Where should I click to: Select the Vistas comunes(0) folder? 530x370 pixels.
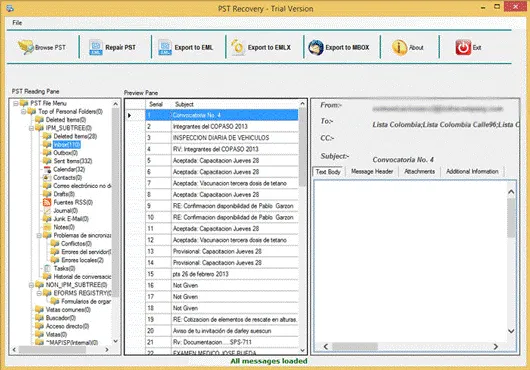[x=68, y=310]
